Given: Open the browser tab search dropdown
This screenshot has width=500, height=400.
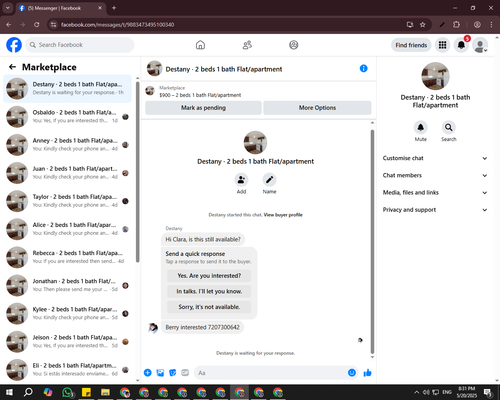Looking at the screenshot, I should (x=8, y=8).
